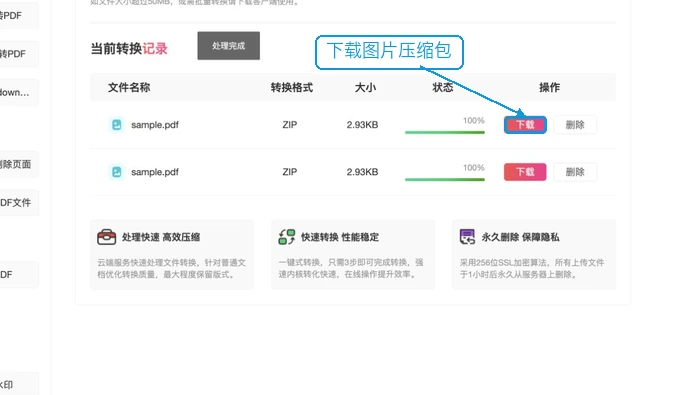This screenshot has height=395, width=700.
Task: Download the second sample.pdf ZIP
Action: (x=525, y=172)
